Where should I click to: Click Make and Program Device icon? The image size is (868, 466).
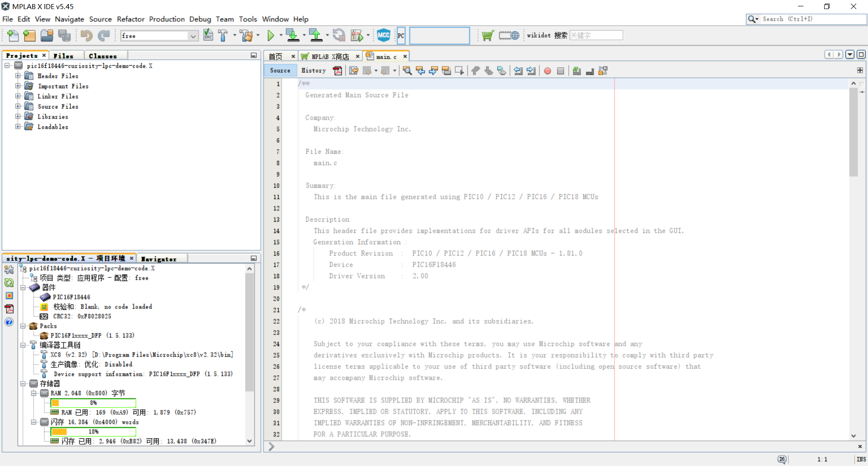(x=292, y=35)
